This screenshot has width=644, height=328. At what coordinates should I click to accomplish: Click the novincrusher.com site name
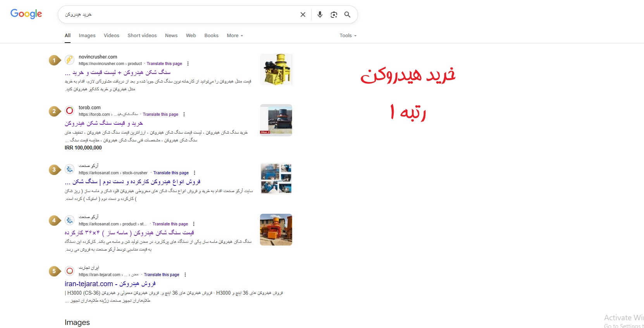click(x=98, y=57)
